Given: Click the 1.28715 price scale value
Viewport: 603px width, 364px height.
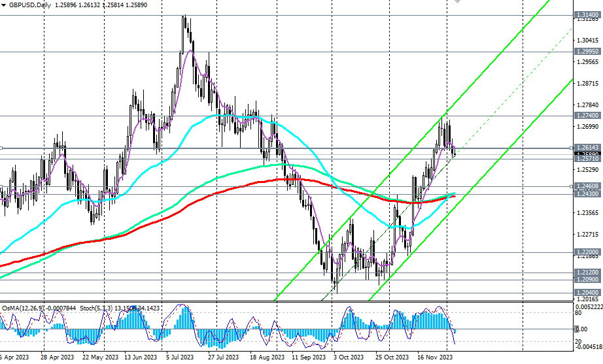Looking at the screenshot, I should pos(587,83).
